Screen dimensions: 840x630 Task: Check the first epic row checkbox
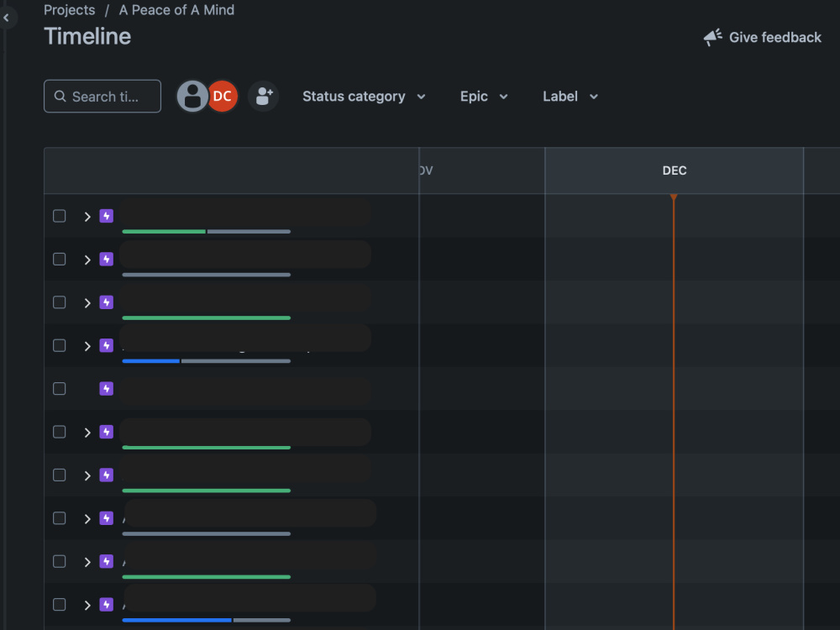(60, 216)
